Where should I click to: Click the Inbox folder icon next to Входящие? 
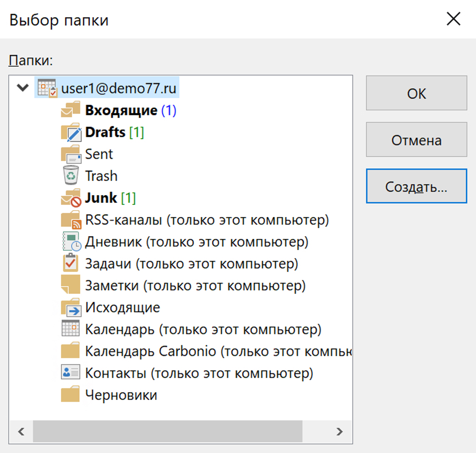[x=71, y=110]
